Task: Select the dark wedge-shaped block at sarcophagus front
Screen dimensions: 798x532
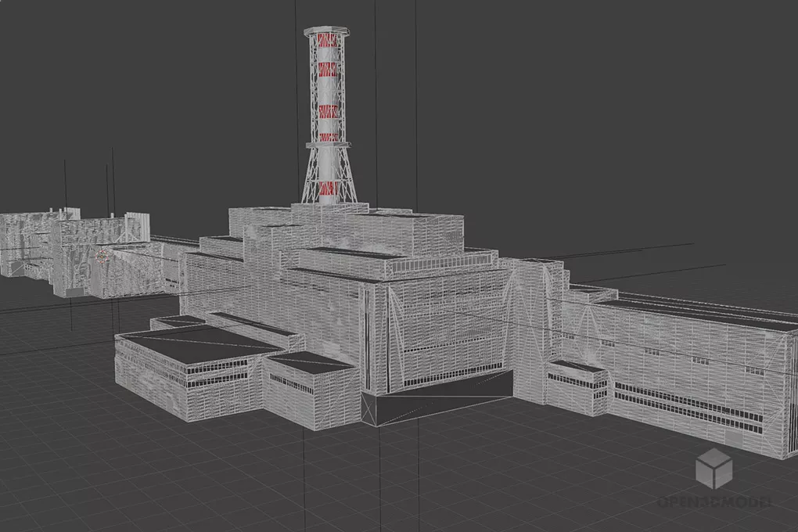Action: pos(436,398)
